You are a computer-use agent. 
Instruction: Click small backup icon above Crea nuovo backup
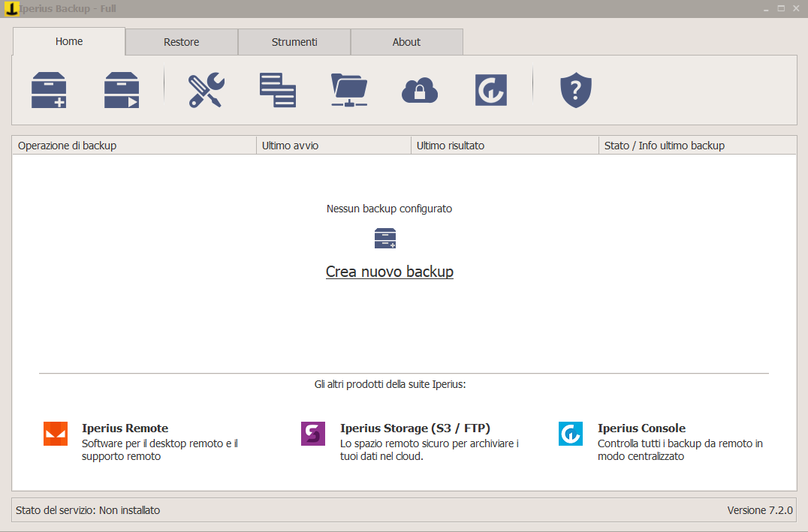pyautogui.click(x=385, y=239)
